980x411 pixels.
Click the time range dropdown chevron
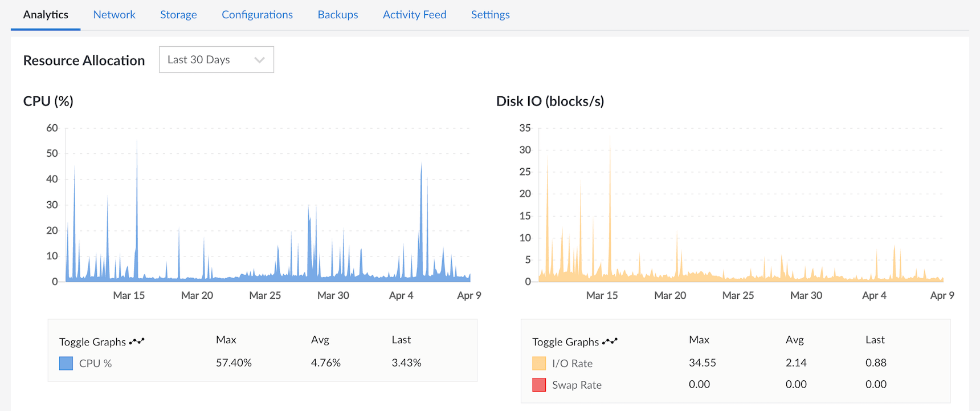260,60
